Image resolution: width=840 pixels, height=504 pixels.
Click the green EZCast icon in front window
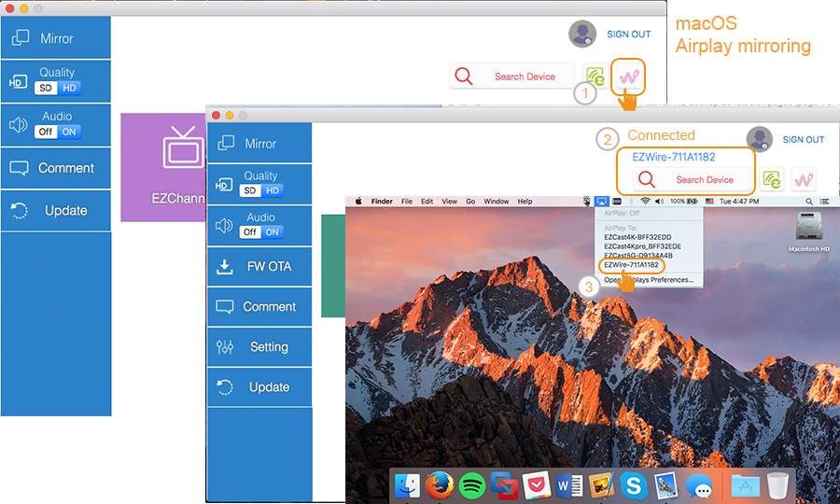[771, 179]
